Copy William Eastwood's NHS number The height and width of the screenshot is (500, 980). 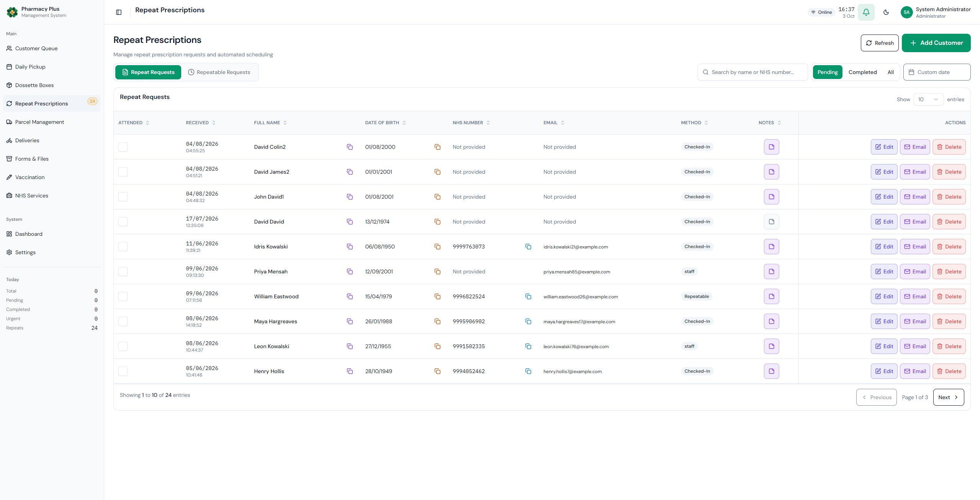(528, 296)
